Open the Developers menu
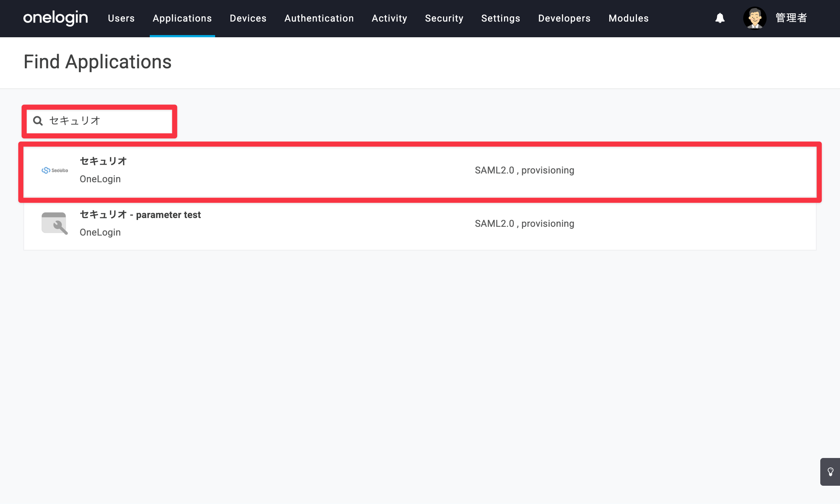 click(x=564, y=18)
